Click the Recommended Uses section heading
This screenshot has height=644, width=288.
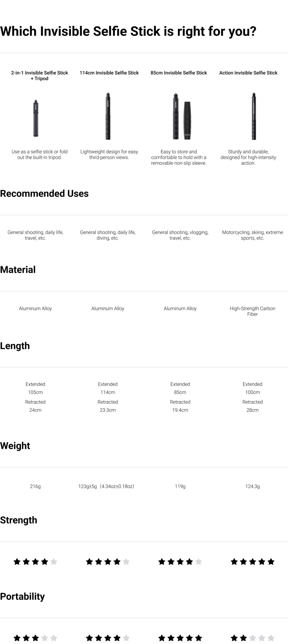(x=44, y=193)
